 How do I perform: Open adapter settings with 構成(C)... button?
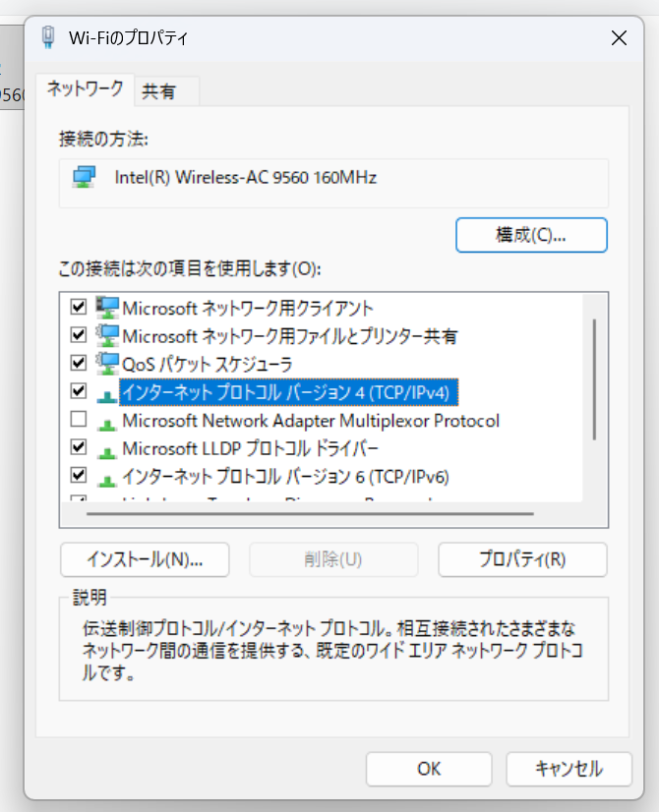tap(531, 235)
